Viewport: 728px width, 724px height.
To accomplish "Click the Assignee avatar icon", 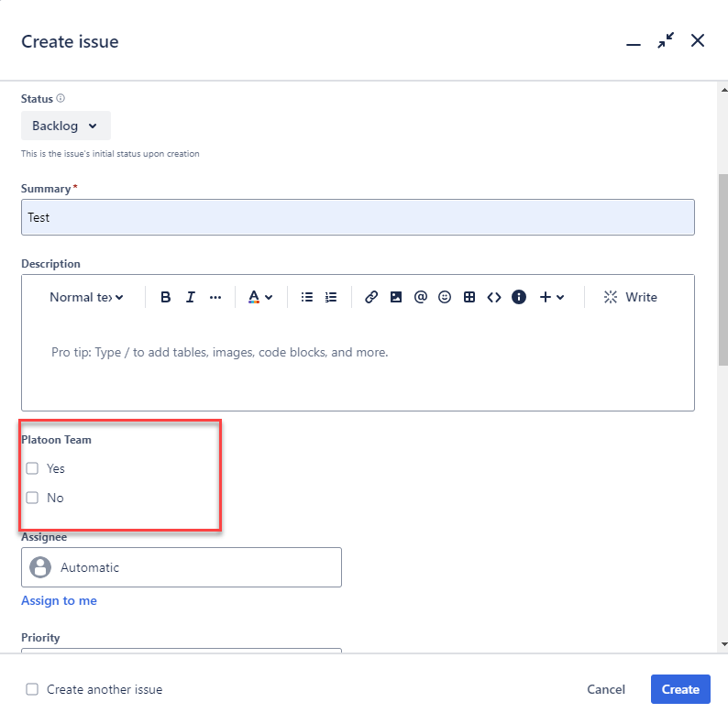I will (x=40, y=567).
